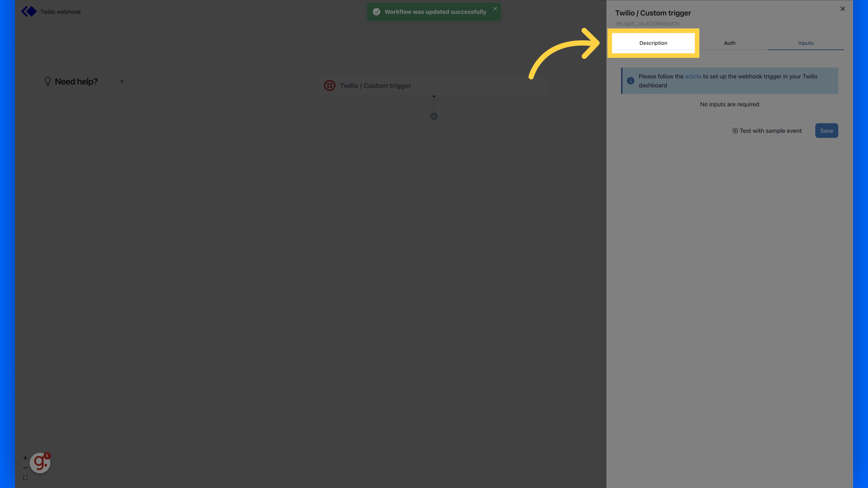Dismiss the workflow updated notification
868x488 pixels.
coord(495,9)
